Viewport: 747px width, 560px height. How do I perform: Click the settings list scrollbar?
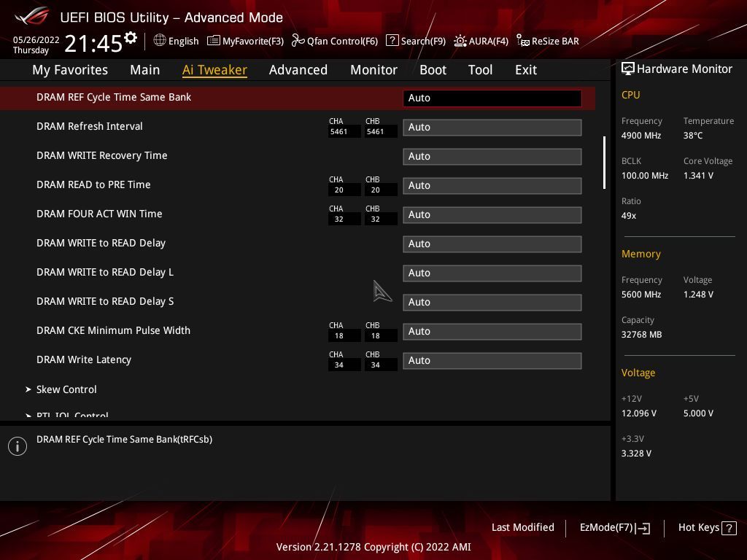[604, 163]
